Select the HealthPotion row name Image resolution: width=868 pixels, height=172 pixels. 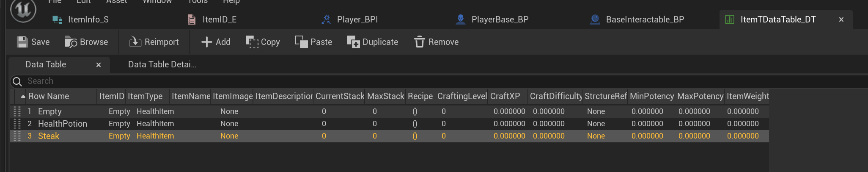tap(63, 124)
